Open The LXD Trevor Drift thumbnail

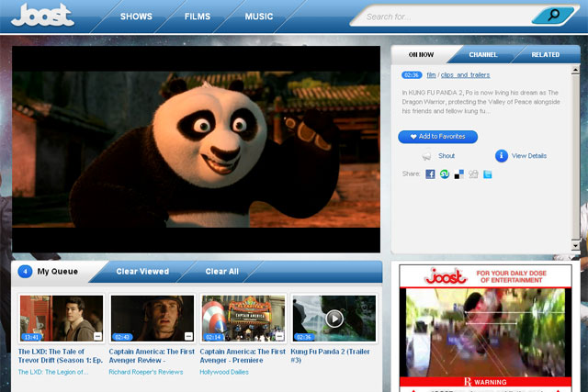[62, 319]
